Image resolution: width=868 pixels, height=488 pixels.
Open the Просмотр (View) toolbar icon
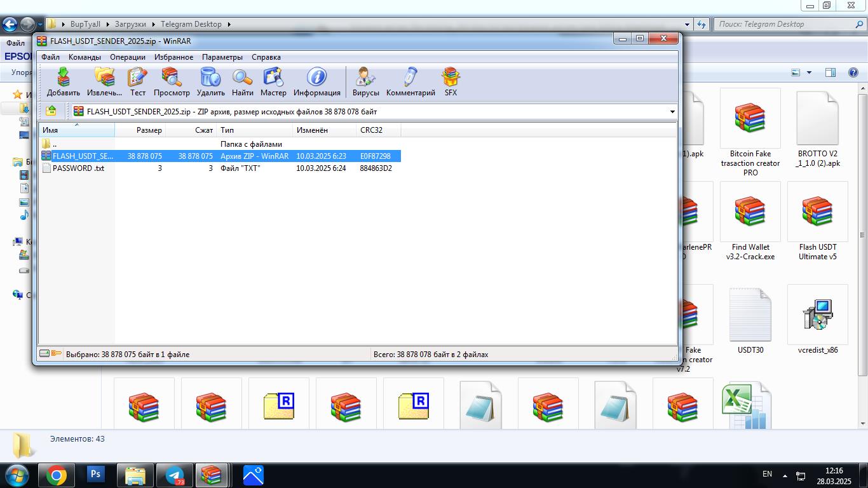(x=171, y=81)
